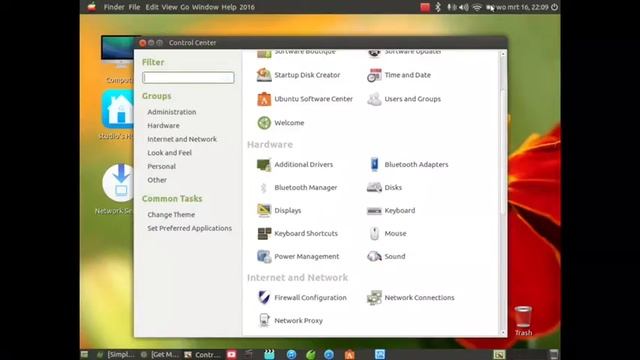Open Power Management settings
Screen dimensions: 640x360
tap(298, 256)
